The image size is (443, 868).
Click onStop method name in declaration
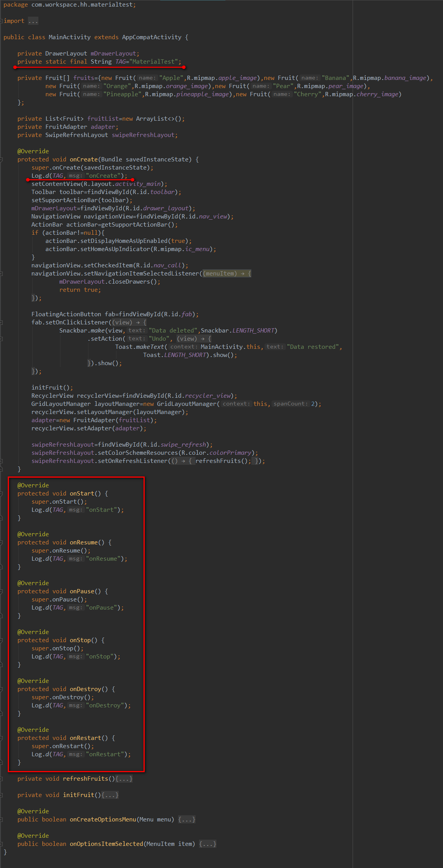pyautogui.click(x=80, y=640)
